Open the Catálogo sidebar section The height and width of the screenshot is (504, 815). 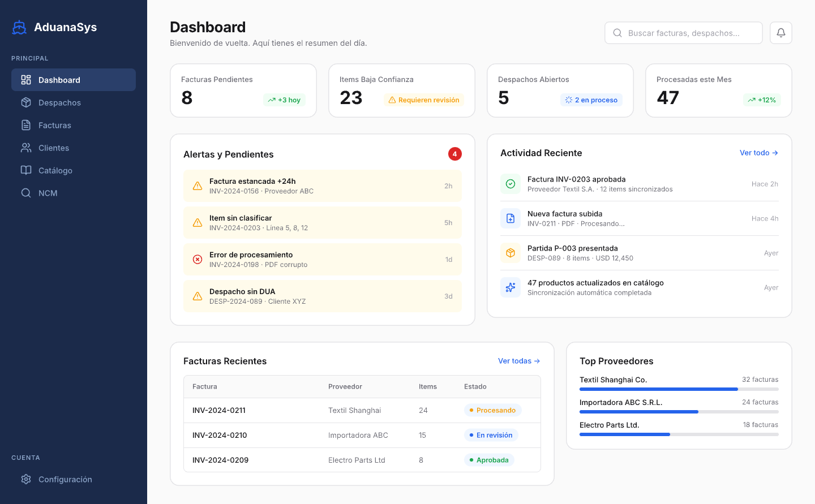pyautogui.click(x=55, y=170)
